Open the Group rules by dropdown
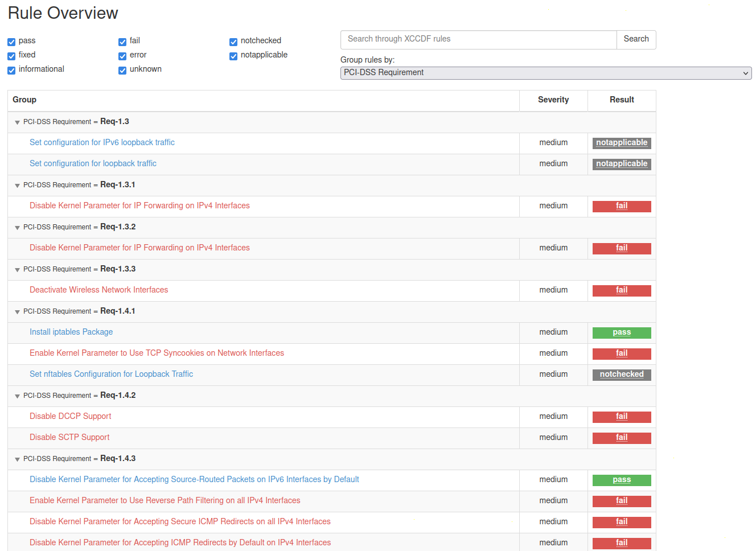 tap(545, 73)
